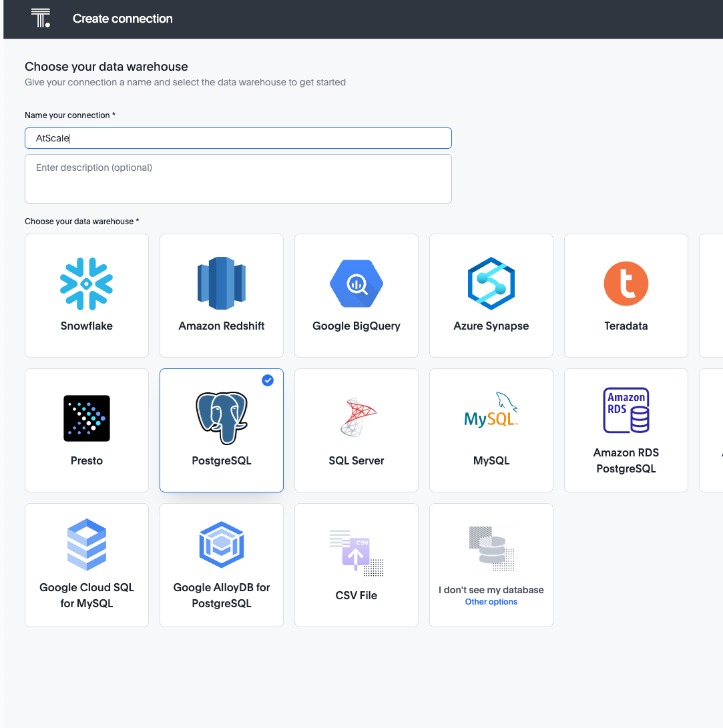Choose the SQL Server logo

[x=358, y=417]
